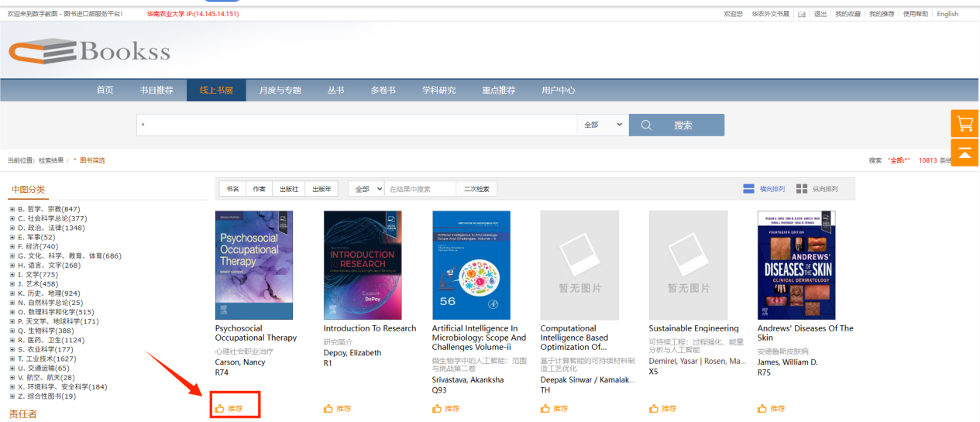
Task: Click the Bookss logo
Action: 89,52
